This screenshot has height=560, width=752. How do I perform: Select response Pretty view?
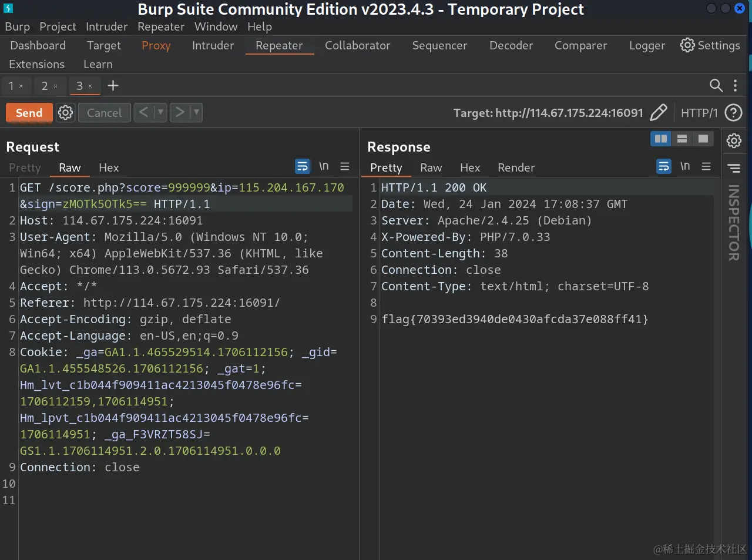pos(386,167)
